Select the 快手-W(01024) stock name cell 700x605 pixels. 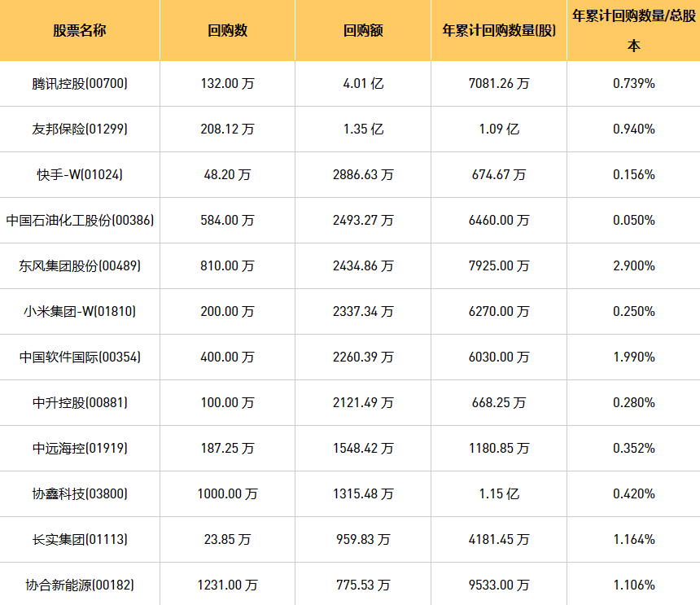[80, 174]
